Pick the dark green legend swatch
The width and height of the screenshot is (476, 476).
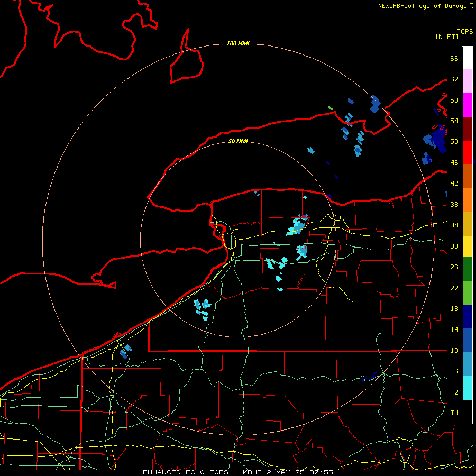coord(467,269)
